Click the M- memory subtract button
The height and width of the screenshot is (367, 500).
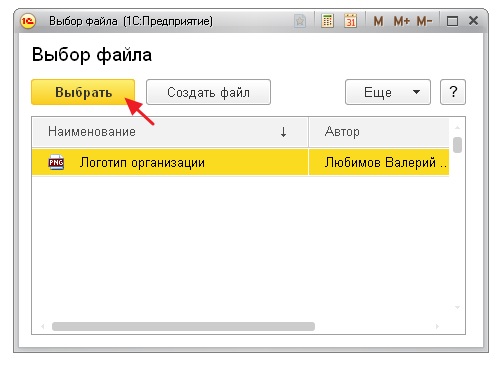(x=424, y=22)
